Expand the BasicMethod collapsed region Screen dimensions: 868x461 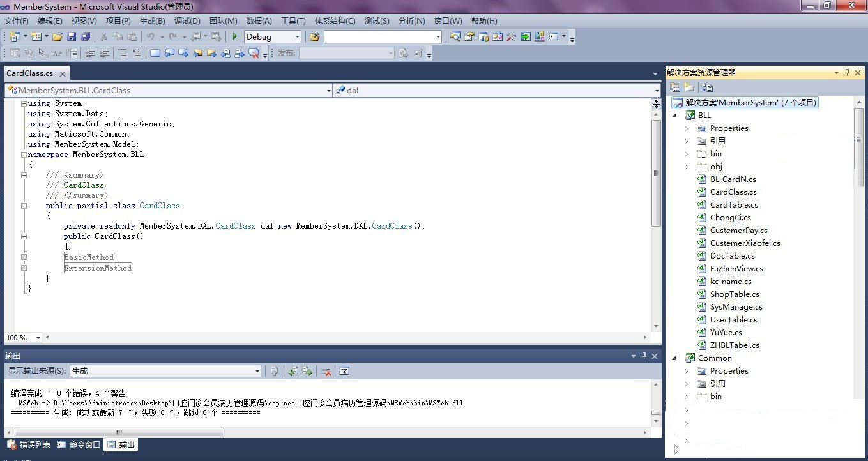click(x=24, y=257)
